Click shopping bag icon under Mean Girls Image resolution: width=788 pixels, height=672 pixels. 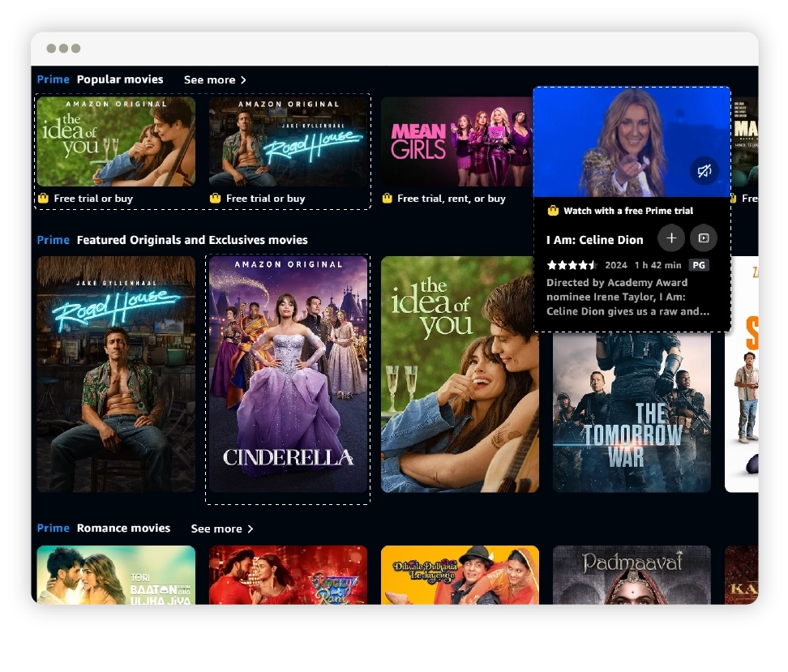[387, 198]
